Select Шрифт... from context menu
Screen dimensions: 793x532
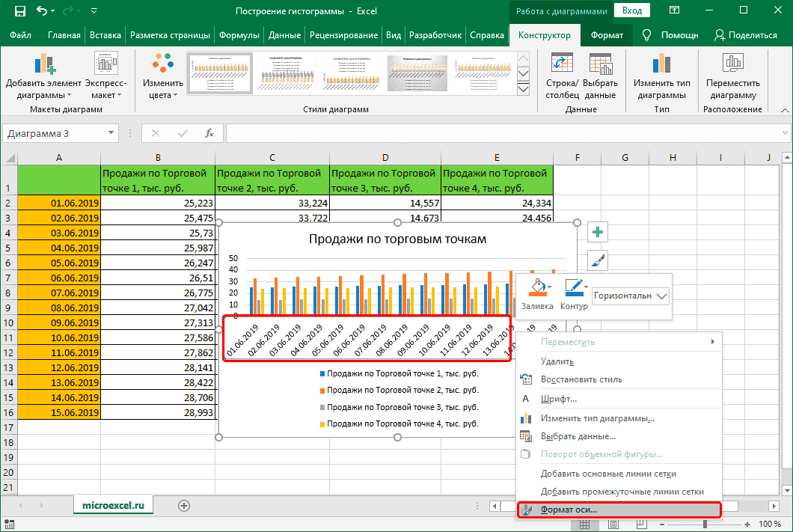pos(558,399)
